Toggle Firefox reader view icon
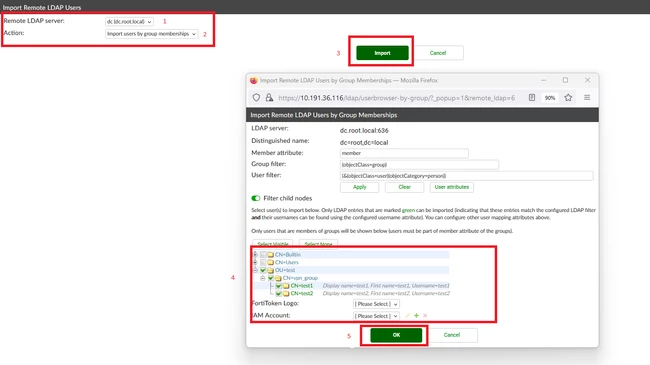The image size is (650, 365). click(x=532, y=97)
